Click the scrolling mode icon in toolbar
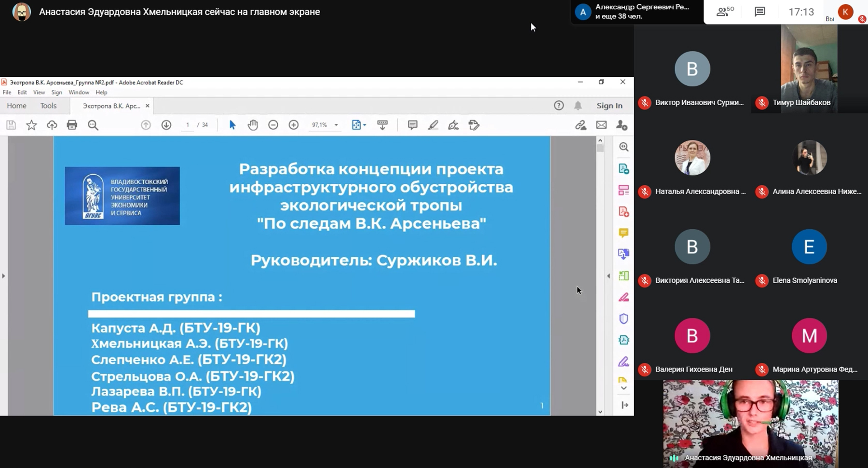868x468 pixels. [x=382, y=125]
